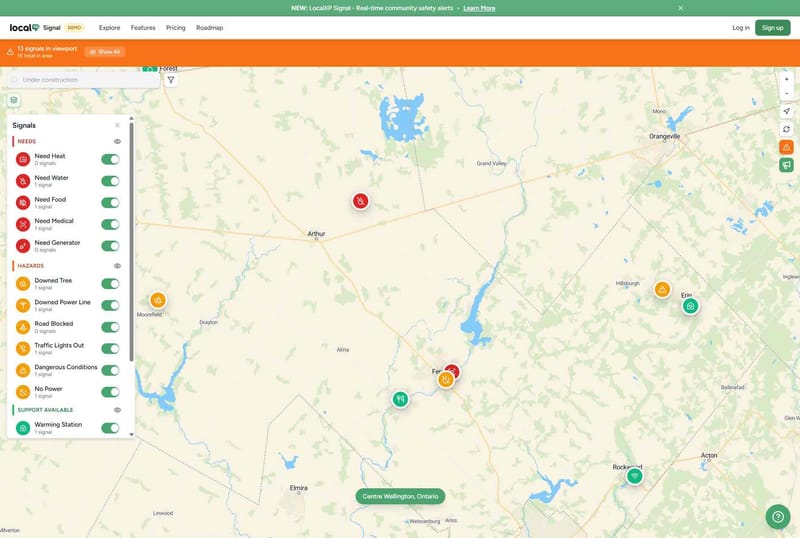The height and width of the screenshot is (538, 800).
Task: Refresh signals with the circular arrows icon
Action: tap(786, 129)
